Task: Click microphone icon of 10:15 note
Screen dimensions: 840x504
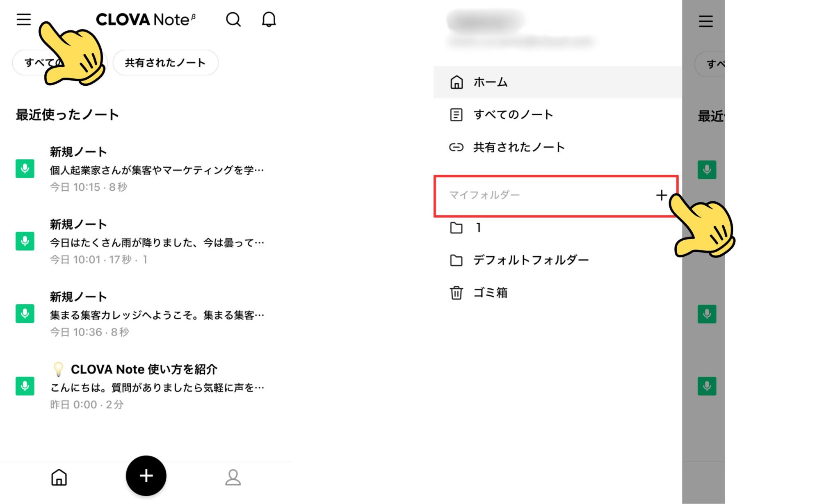Action: (x=25, y=169)
